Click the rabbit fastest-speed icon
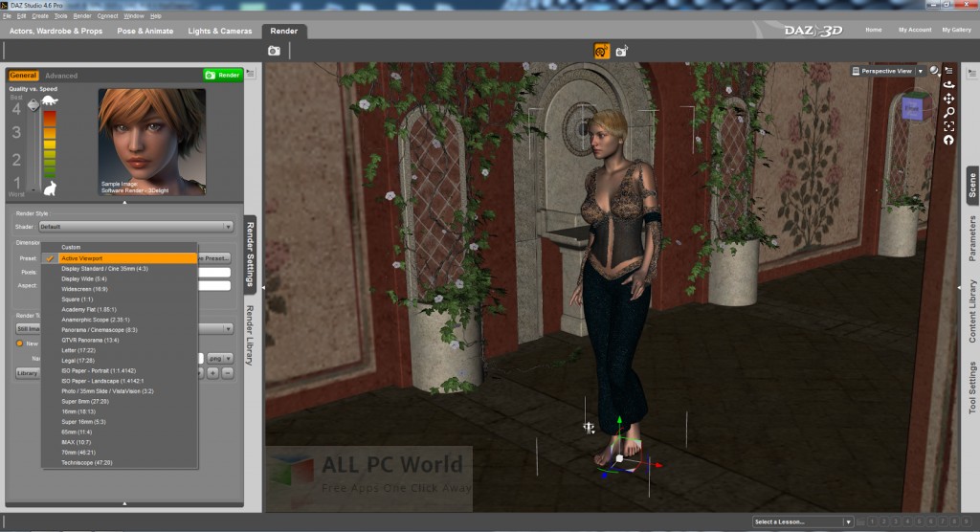Image resolution: width=980 pixels, height=532 pixels. [50, 188]
